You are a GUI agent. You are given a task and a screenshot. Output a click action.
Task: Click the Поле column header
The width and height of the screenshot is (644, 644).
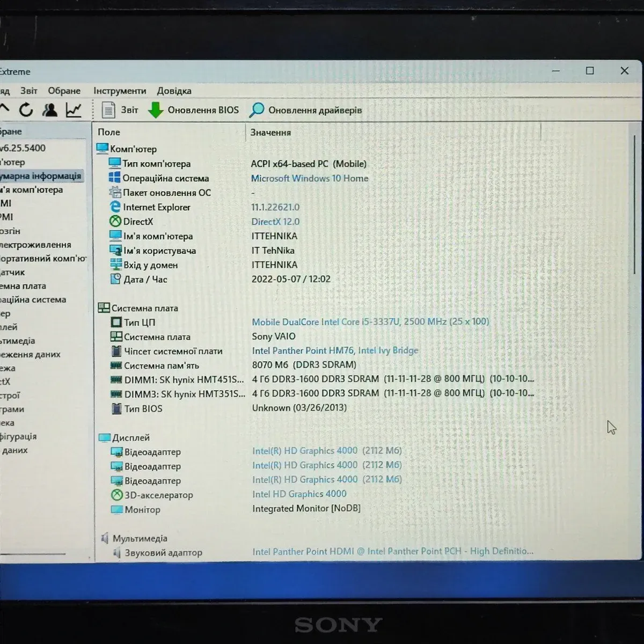(x=109, y=132)
